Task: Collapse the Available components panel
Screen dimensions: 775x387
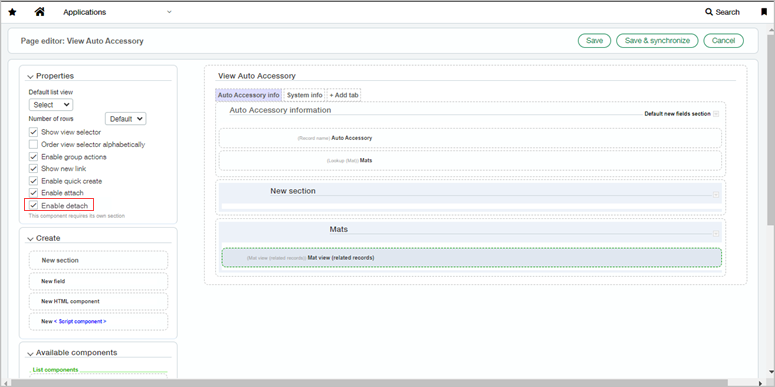Action: tap(31, 353)
